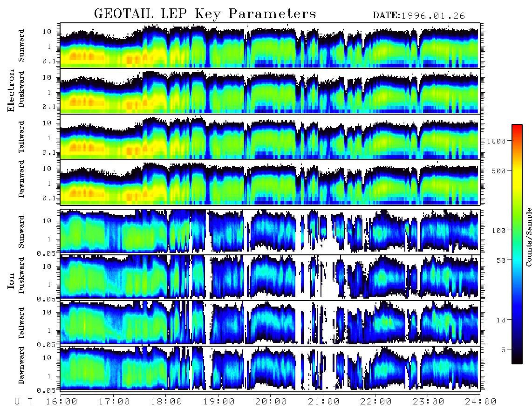532x410 pixels.
Task: Click the 1000 color bar tick label
Action: (497, 141)
